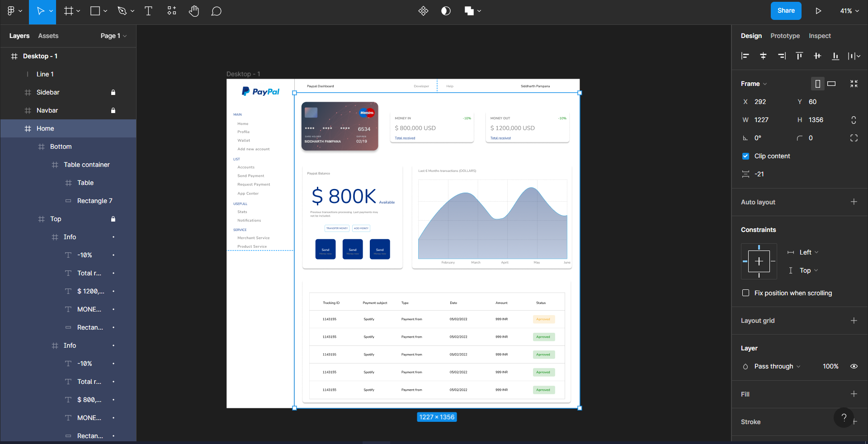Align horizontal centers in the Design panel
This screenshot has width=868, height=444.
point(763,56)
